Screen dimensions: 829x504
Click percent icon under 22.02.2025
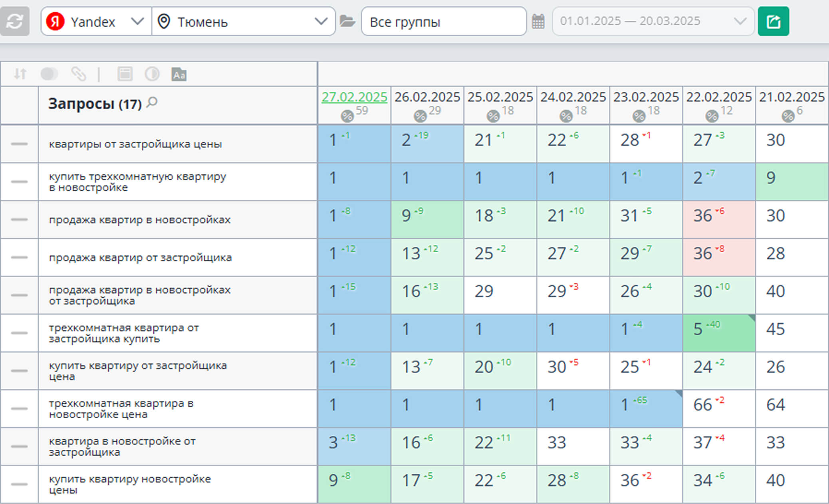(x=712, y=116)
